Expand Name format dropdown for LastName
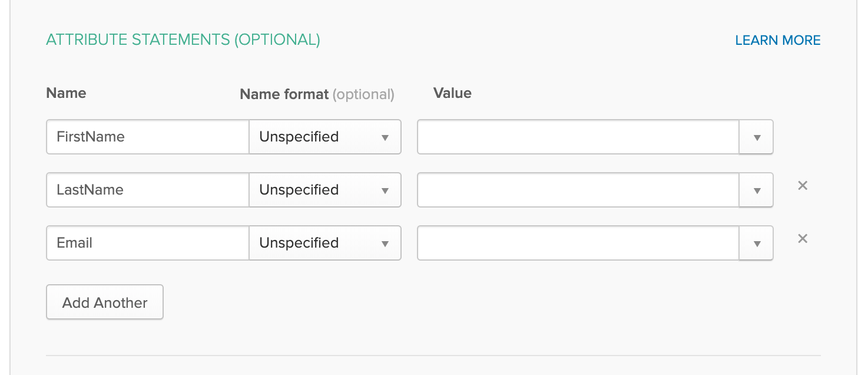Image resolution: width=868 pixels, height=375 pixels. (x=325, y=190)
